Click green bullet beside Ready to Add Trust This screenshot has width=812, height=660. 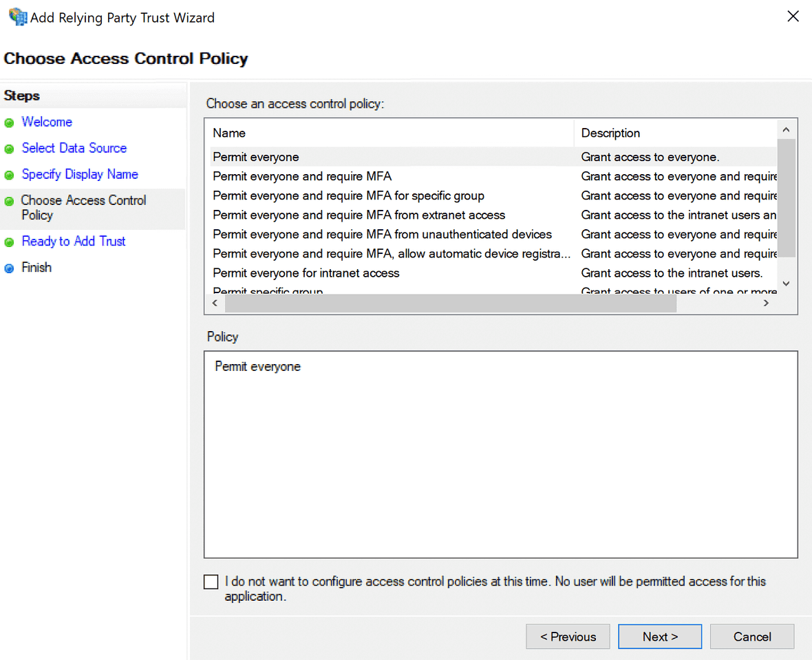click(9, 242)
